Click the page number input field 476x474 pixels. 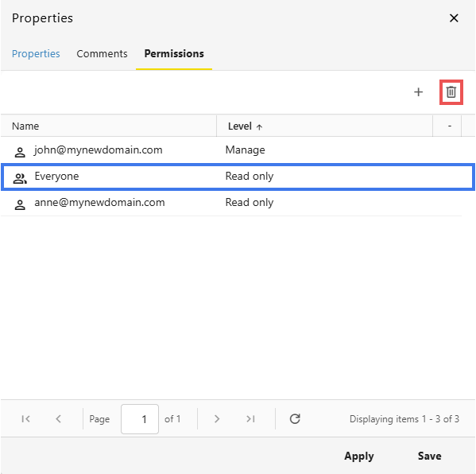click(x=140, y=418)
